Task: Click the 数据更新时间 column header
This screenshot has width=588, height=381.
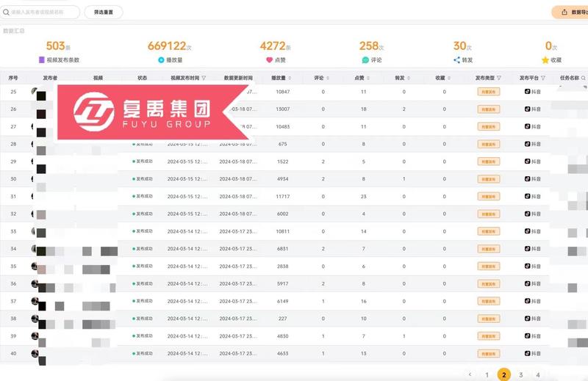Action: coord(238,78)
